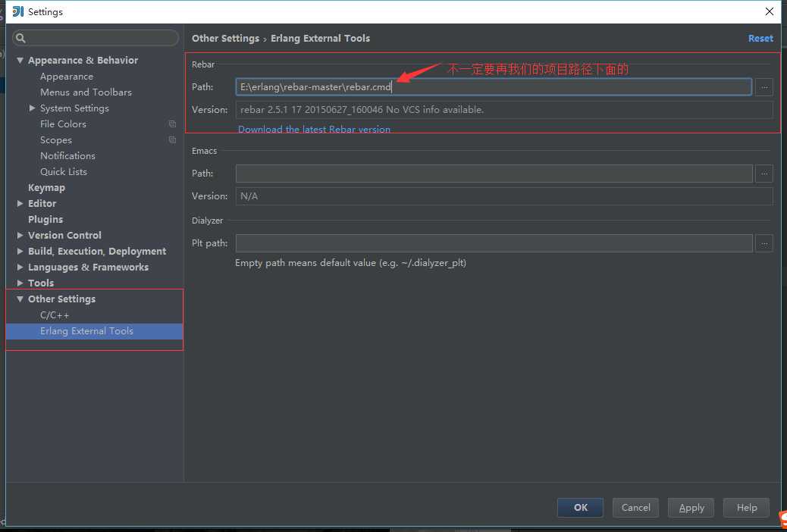787x532 pixels.
Task: Collapse the Appearance & Behavior section
Action: 20,60
